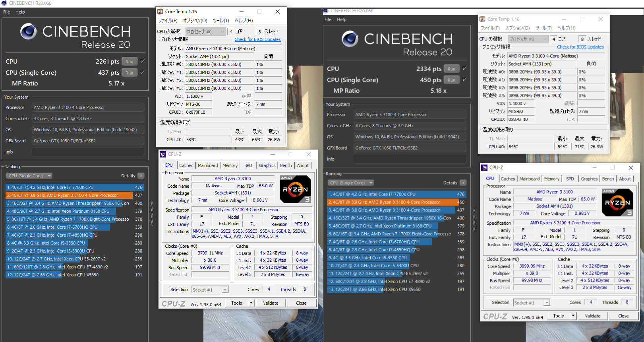
Task: Click the Details arrow icon in the right Cinebench ranking
Action: point(463,183)
